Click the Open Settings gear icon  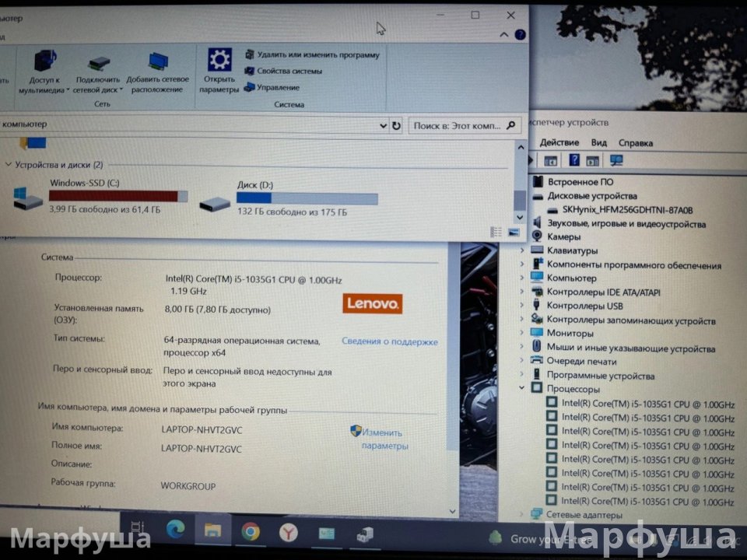pos(219,60)
